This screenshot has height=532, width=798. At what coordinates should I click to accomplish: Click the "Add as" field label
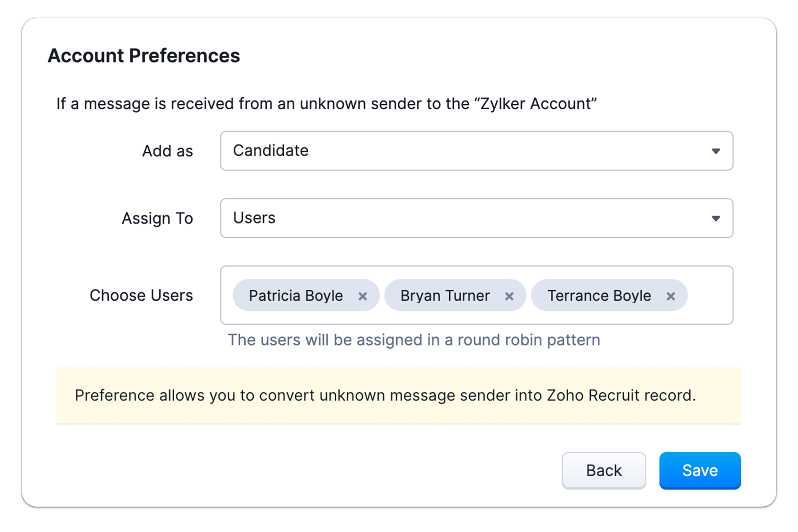[167, 151]
